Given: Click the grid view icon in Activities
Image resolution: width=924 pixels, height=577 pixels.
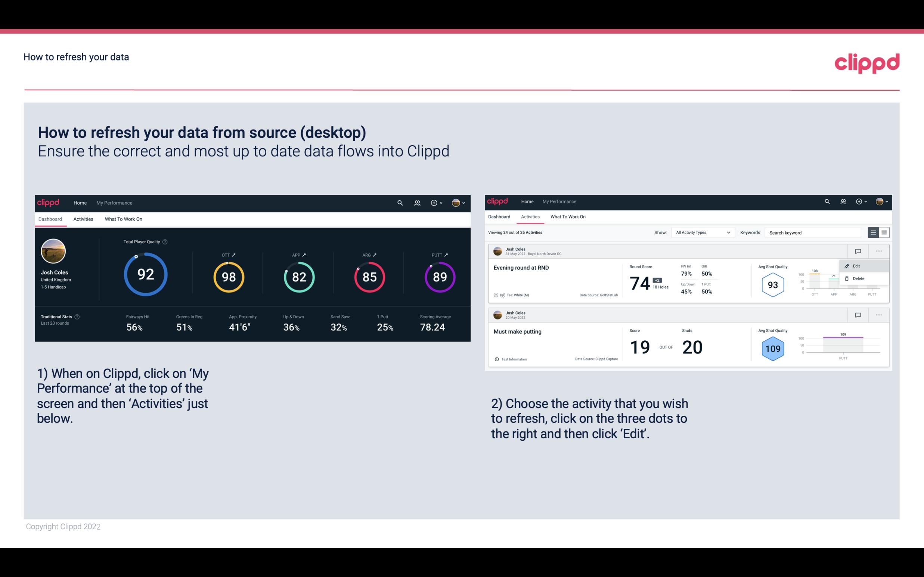Looking at the screenshot, I should click(883, 232).
